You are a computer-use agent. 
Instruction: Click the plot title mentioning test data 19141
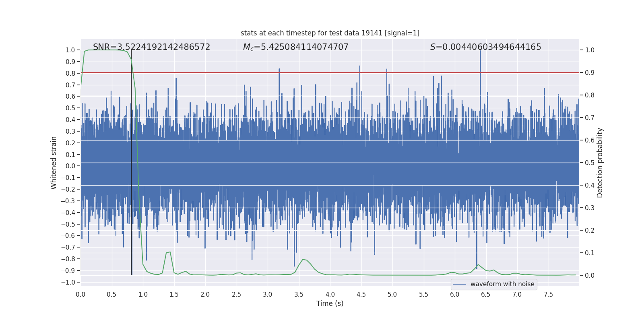point(330,33)
